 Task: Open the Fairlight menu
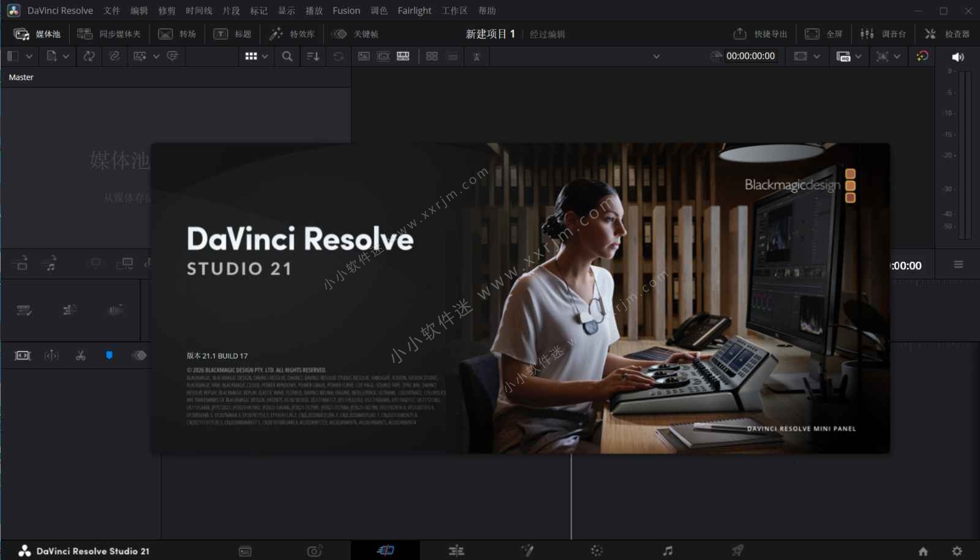[414, 10]
